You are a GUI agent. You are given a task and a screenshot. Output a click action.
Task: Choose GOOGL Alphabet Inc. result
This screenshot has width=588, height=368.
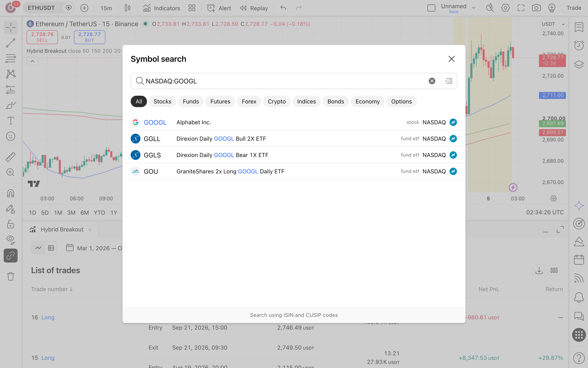[294, 122]
